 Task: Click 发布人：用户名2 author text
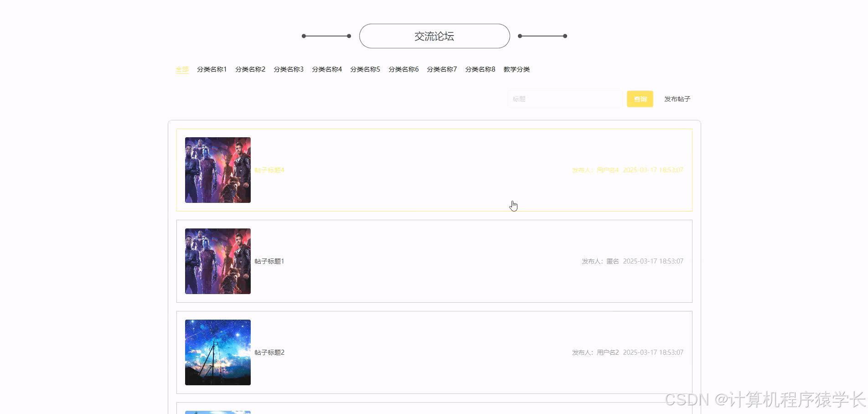coord(595,352)
